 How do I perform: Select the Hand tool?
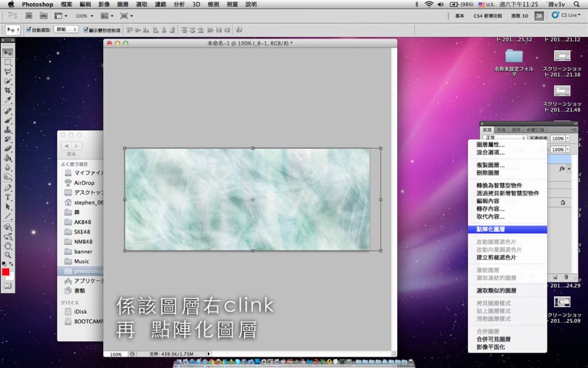[x=8, y=245]
